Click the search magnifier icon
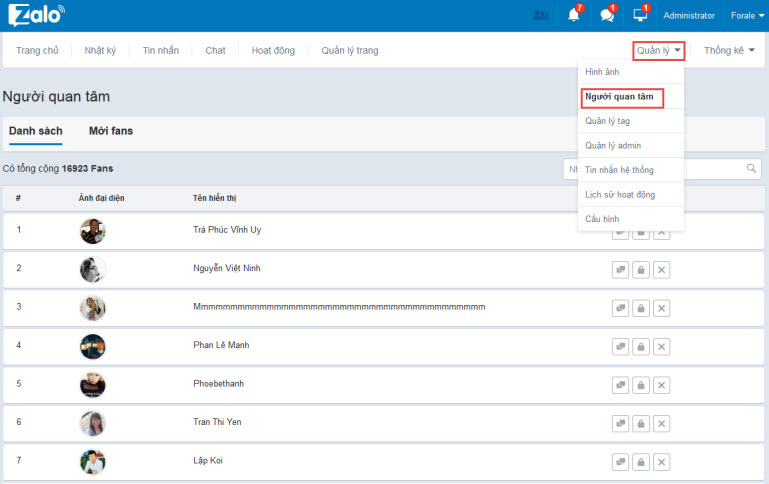The image size is (769, 484). click(x=751, y=169)
